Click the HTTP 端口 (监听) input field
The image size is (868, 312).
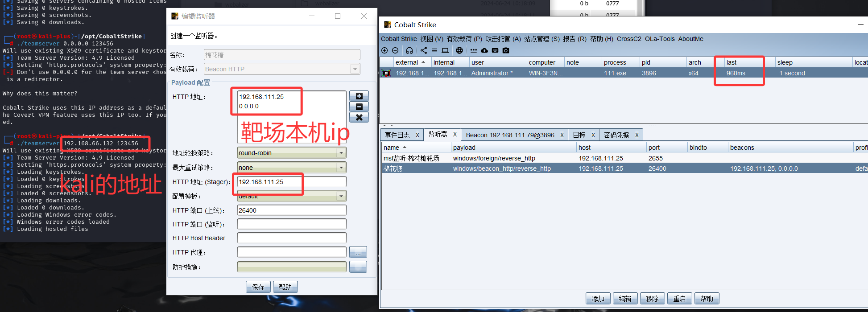click(292, 224)
